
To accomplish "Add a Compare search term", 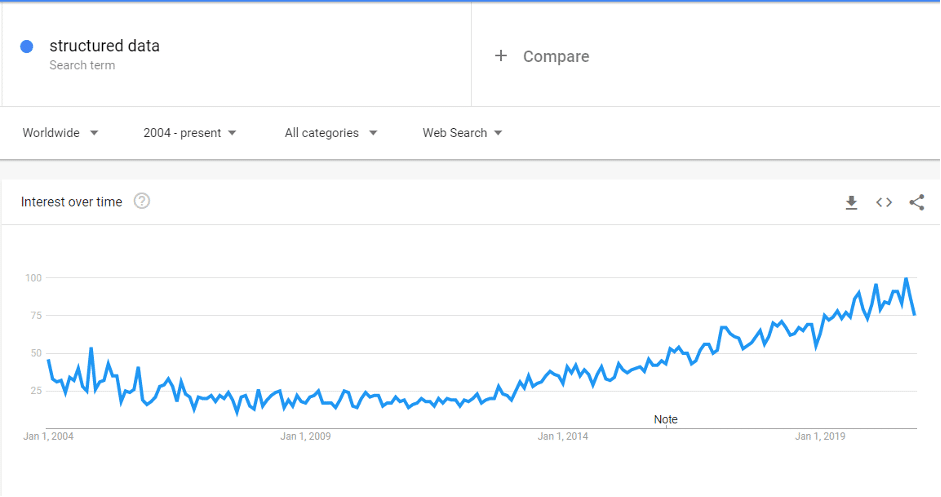I will pos(556,57).
